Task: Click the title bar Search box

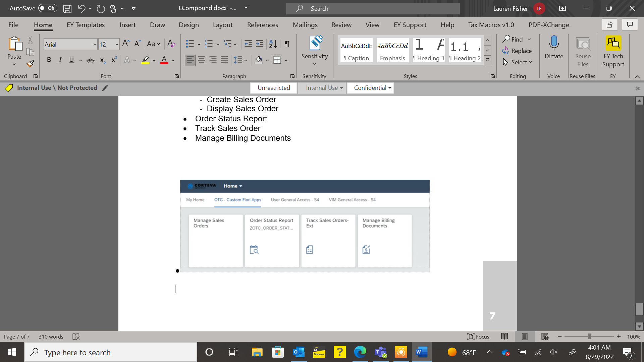Action: tap(373, 8)
